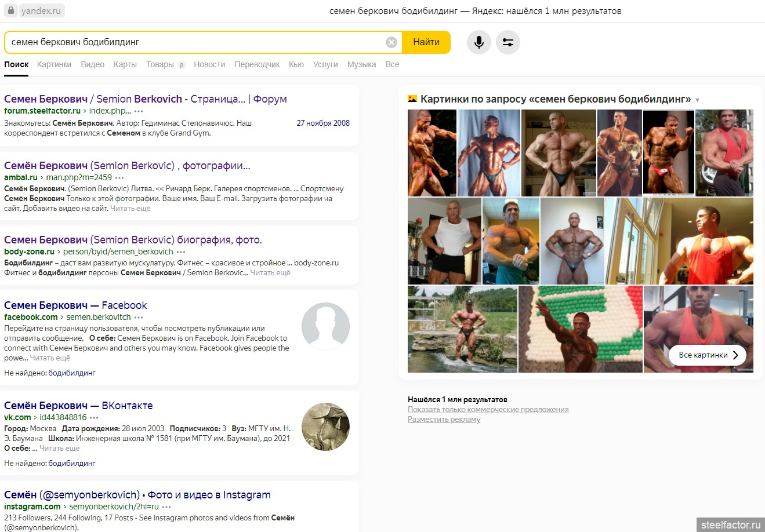The image size is (765, 532).
Task: Open options dots next to instagram.com result
Action: point(166,507)
